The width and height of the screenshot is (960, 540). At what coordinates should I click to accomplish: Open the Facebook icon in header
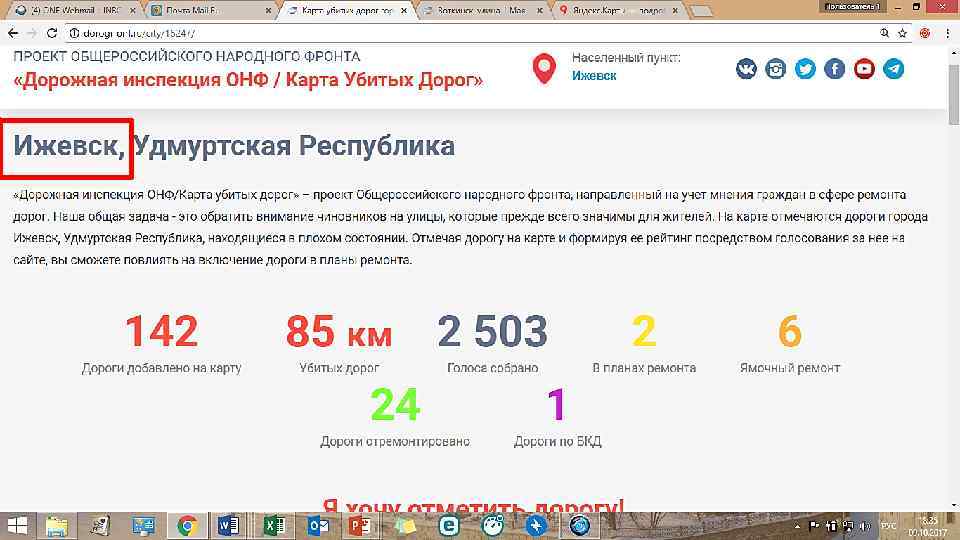834,69
